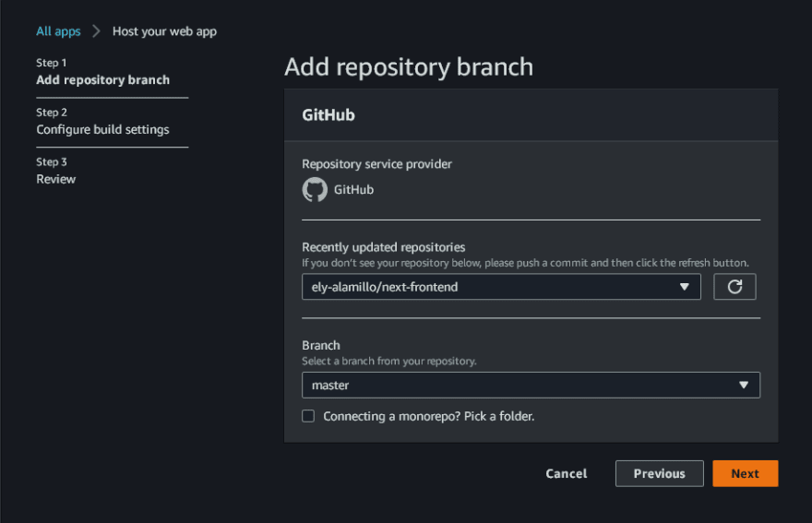Cancel the app setup
Viewport: 812px width, 523px height.
coord(566,473)
